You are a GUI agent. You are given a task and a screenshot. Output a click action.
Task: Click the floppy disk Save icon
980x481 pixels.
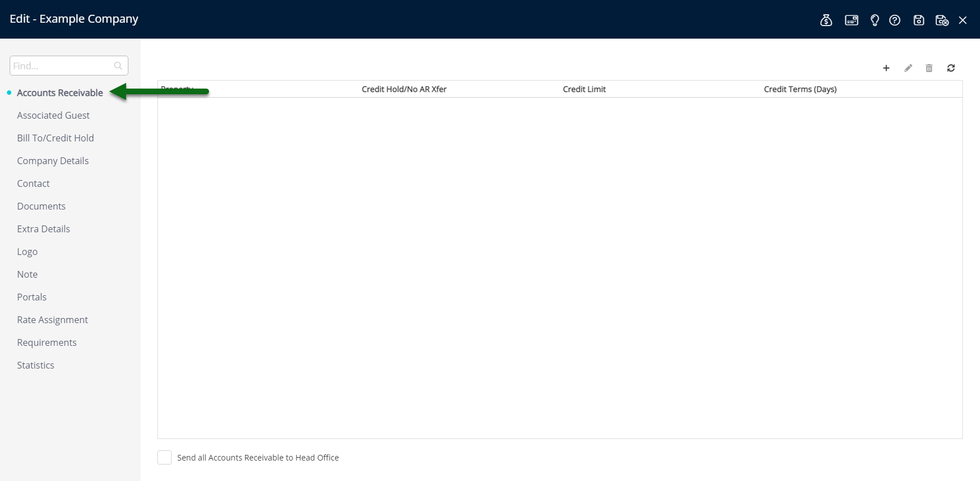(x=919, y=20)
